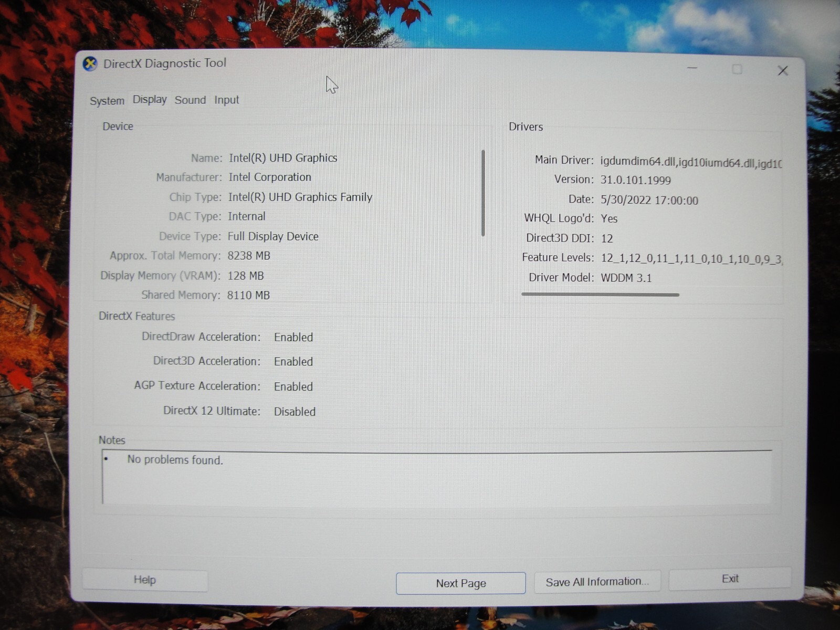
Task: Click the '8238 MB' total memory value
Action: point(249,256)
